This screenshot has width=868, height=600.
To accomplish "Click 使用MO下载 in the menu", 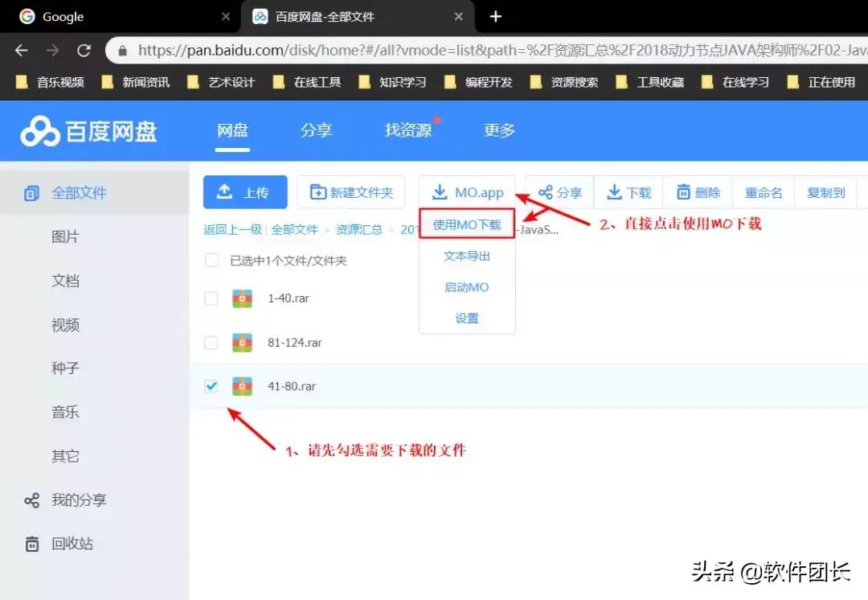I will (x=467, y=224).
